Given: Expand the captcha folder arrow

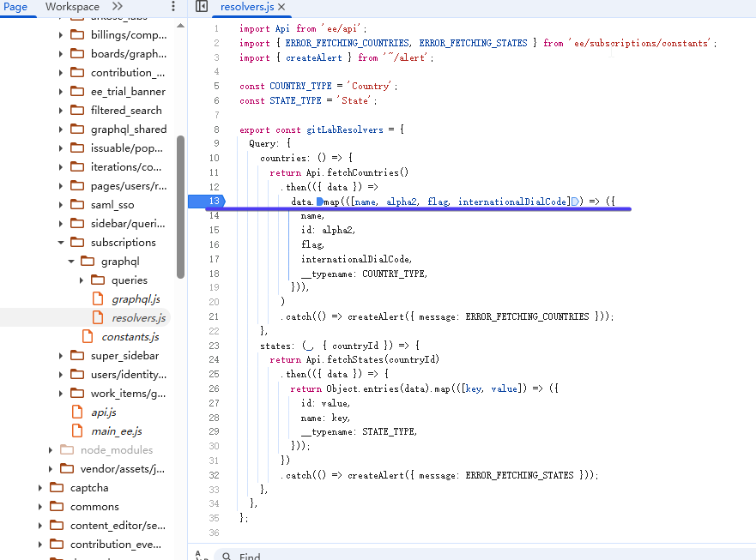Looking at the screenshot, I should [x=40, y=488].
